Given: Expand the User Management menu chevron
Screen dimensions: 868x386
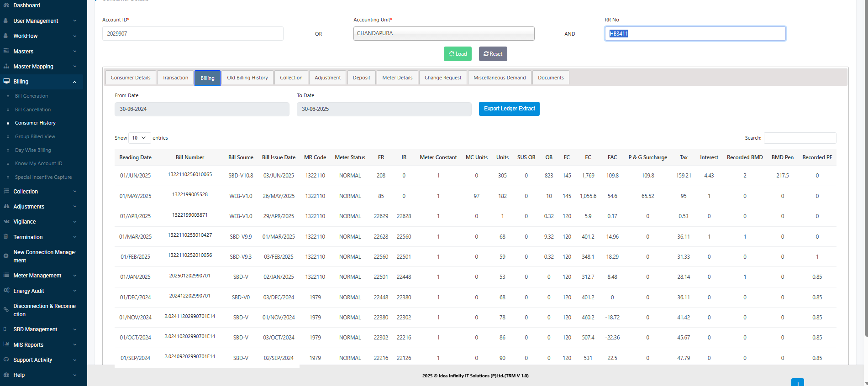Looking at the screenshot, I should [75, 21].
